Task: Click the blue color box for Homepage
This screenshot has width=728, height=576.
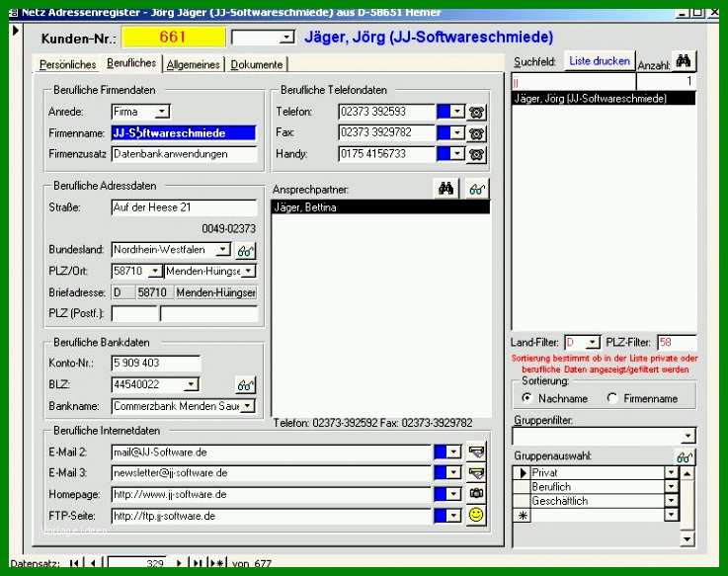Action: tap(441, 494)
